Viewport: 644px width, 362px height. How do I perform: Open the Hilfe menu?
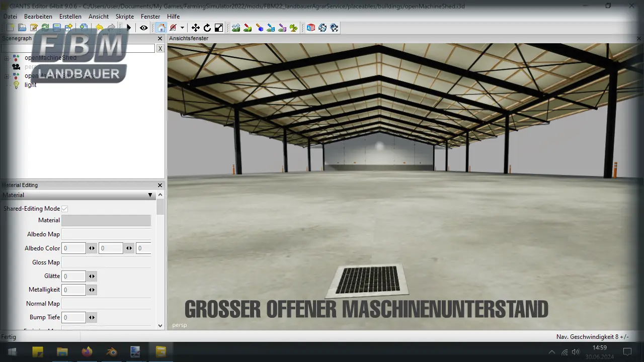[173, 17]
